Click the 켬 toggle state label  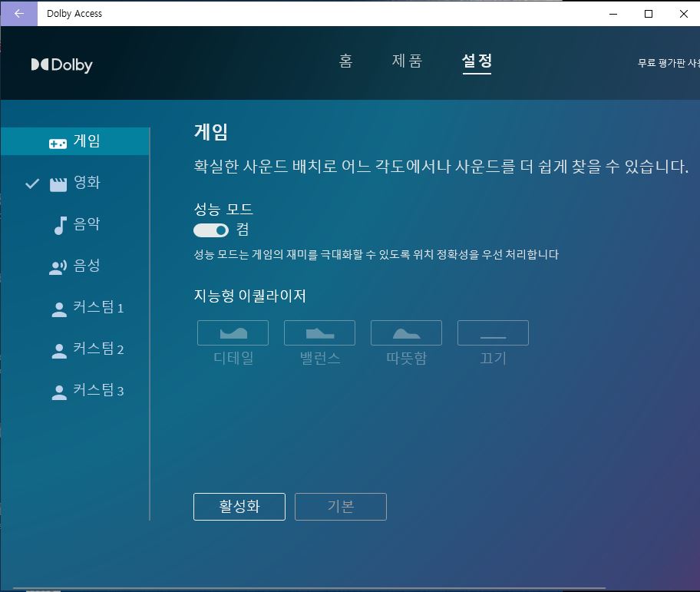click(243, 230)
